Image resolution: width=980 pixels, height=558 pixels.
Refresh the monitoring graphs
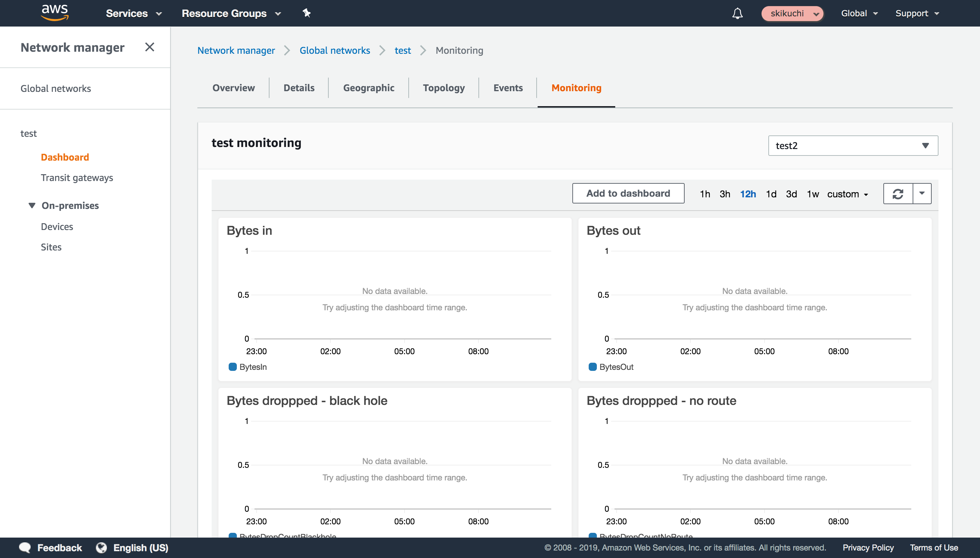898,194
